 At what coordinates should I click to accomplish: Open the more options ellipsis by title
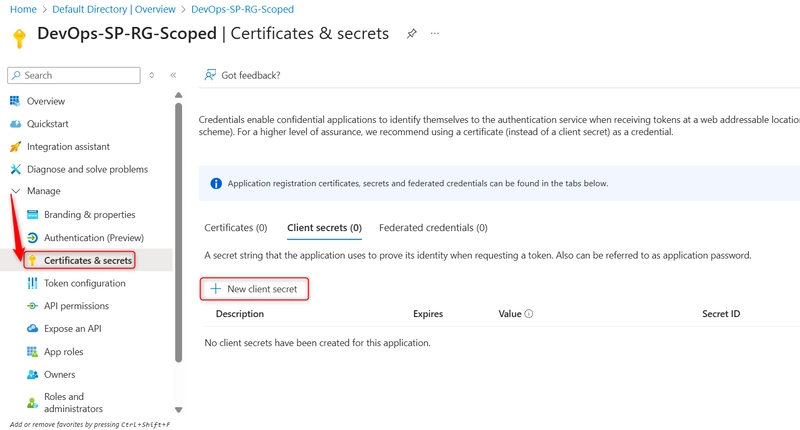point(435,33)
